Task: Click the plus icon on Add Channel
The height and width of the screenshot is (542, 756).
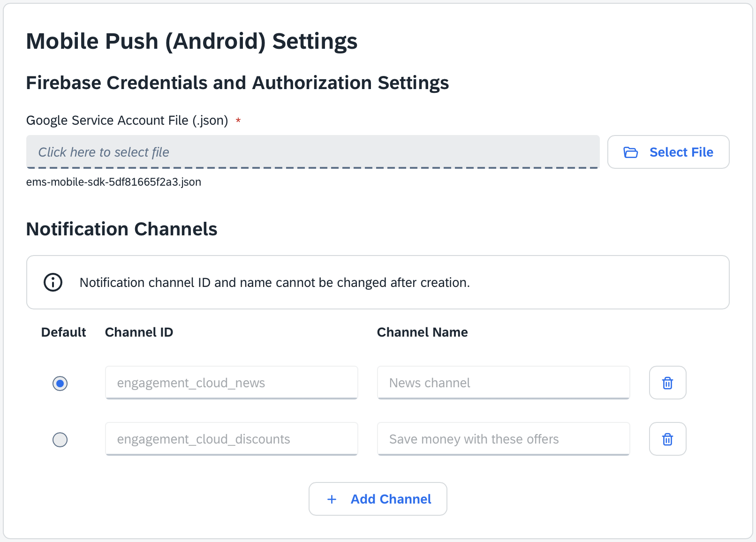Action: click(x=332, y=499)
